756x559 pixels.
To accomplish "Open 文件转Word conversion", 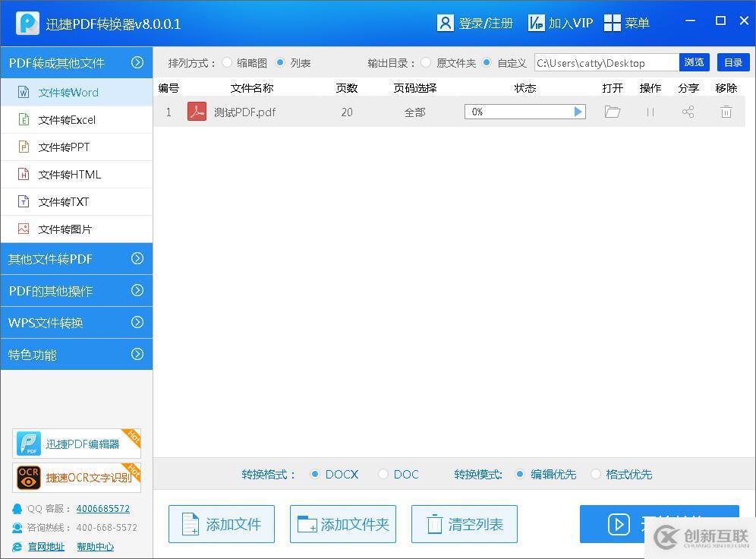I will pos(77,92).
